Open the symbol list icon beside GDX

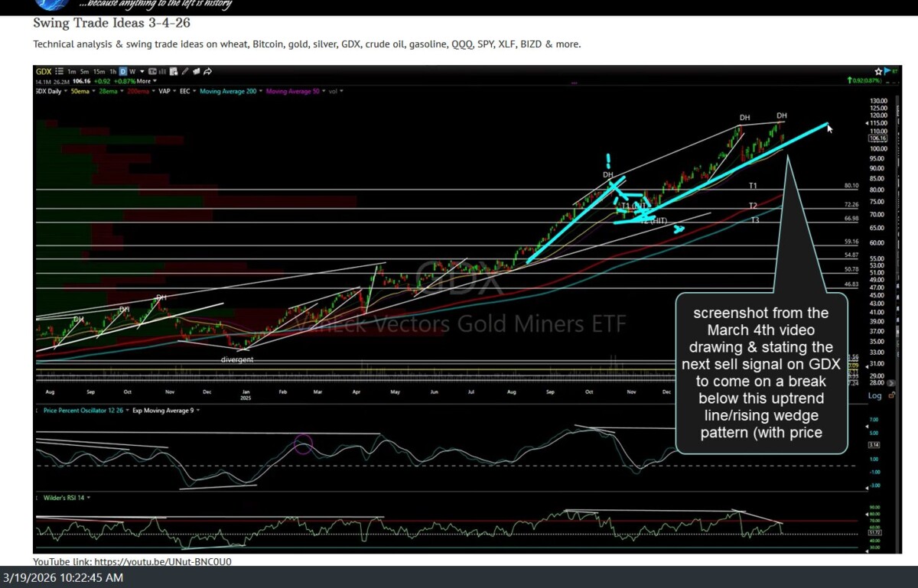59,71
